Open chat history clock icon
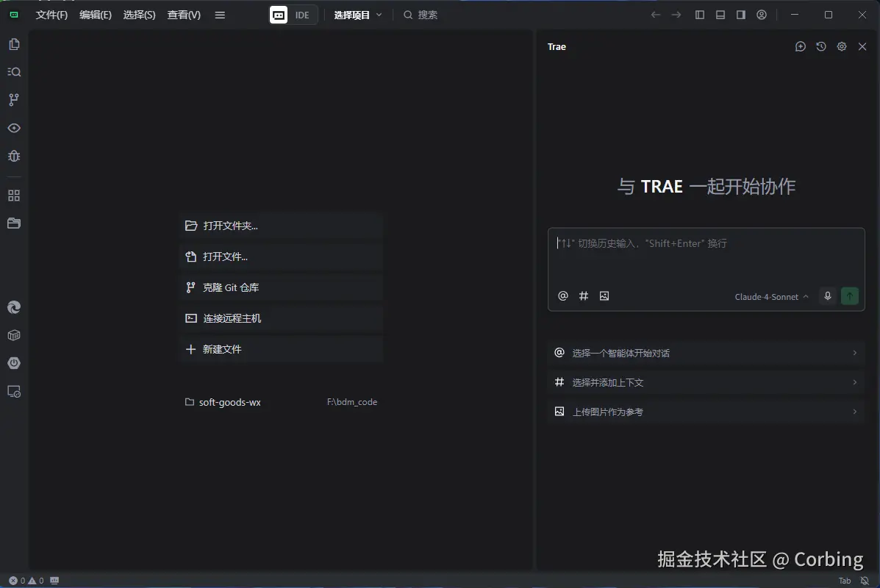880x588 pixels. tap(821, 46)
